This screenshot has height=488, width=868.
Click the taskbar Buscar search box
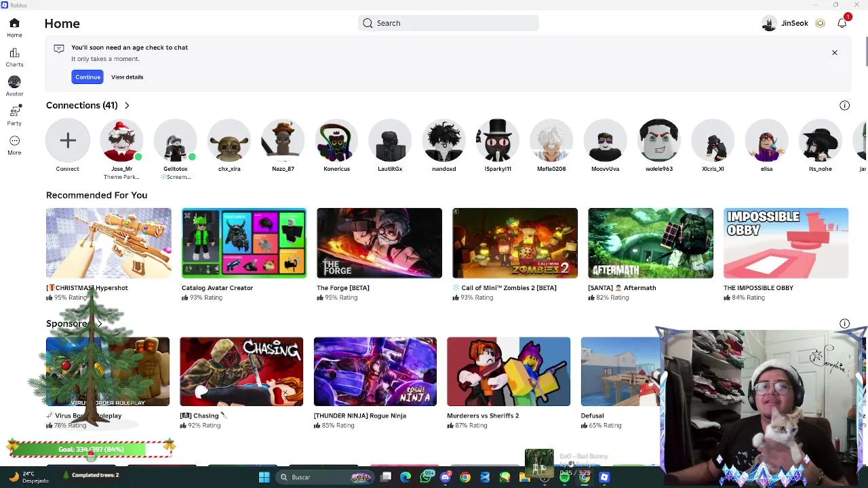tap(324, 477)
